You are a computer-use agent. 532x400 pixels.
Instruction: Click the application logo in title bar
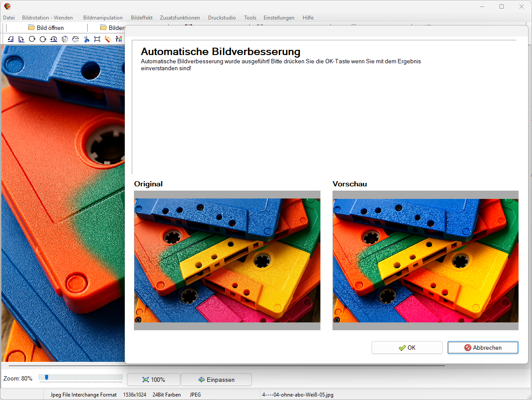click(7, 7)
